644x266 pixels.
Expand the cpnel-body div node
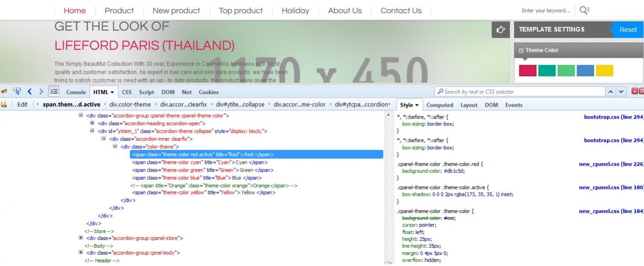click(x=81, y=252)
